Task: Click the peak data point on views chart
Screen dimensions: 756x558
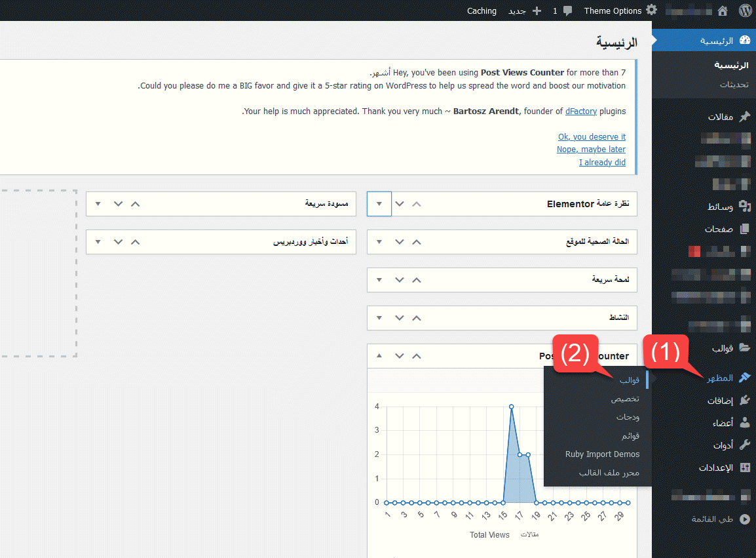Action: point(511,407)
